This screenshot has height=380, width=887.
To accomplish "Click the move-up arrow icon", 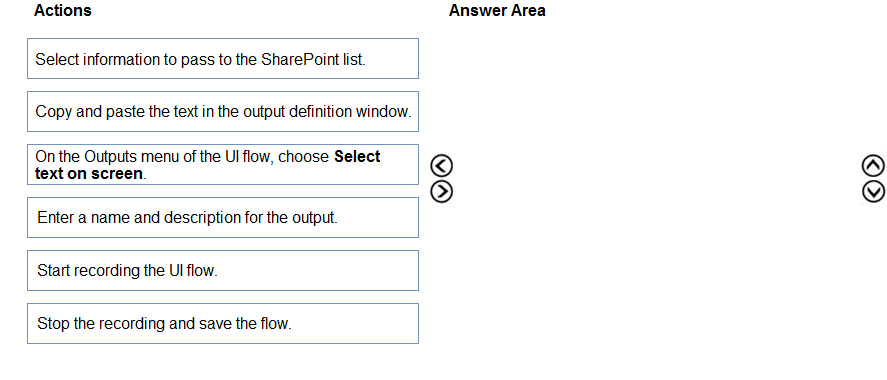I will pyautogui.click(x=873, y=166).
